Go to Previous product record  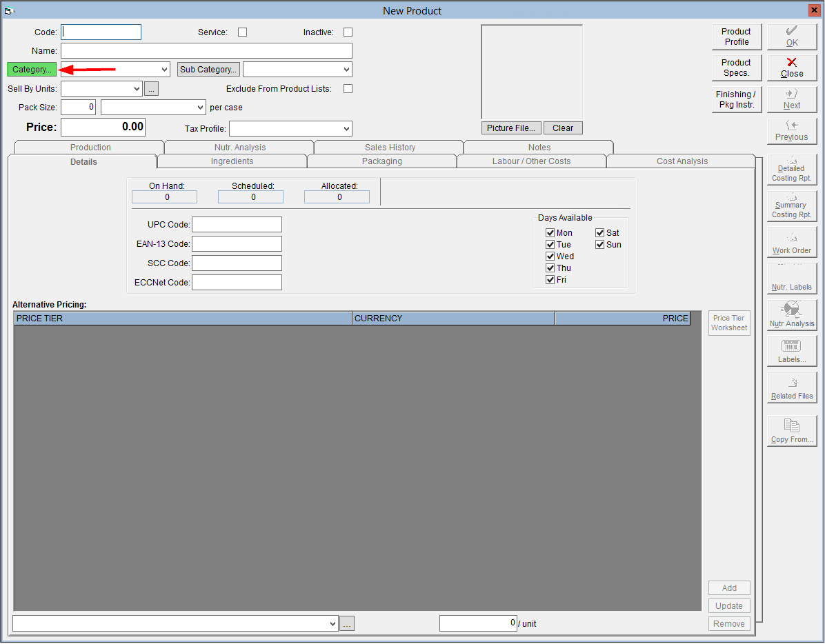[x=791, y=131]
